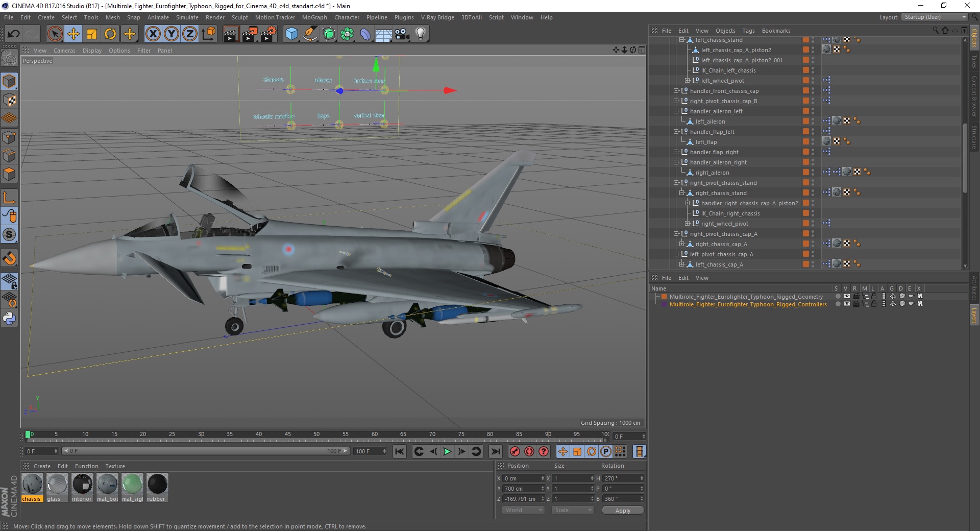Image resolution: width=980 pixels, height=531 pixels.
Task: Toggle X axis lock
Action: (153, 34)
